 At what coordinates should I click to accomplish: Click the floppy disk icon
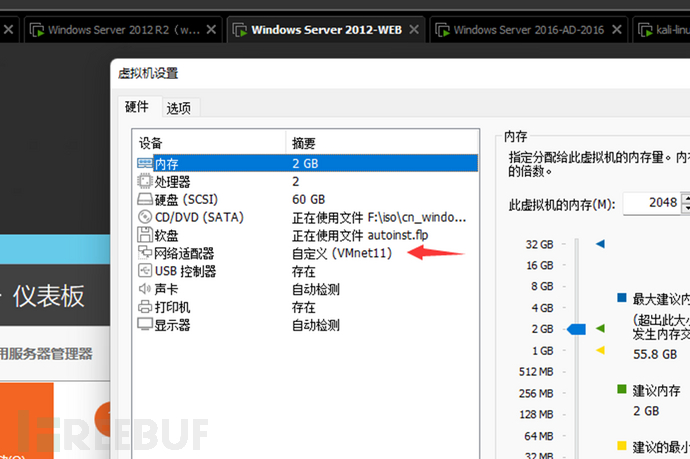tap(144, 235)
